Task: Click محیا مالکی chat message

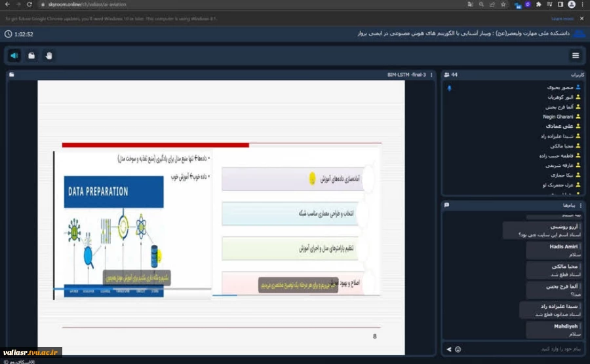Action: coord(554,270)
